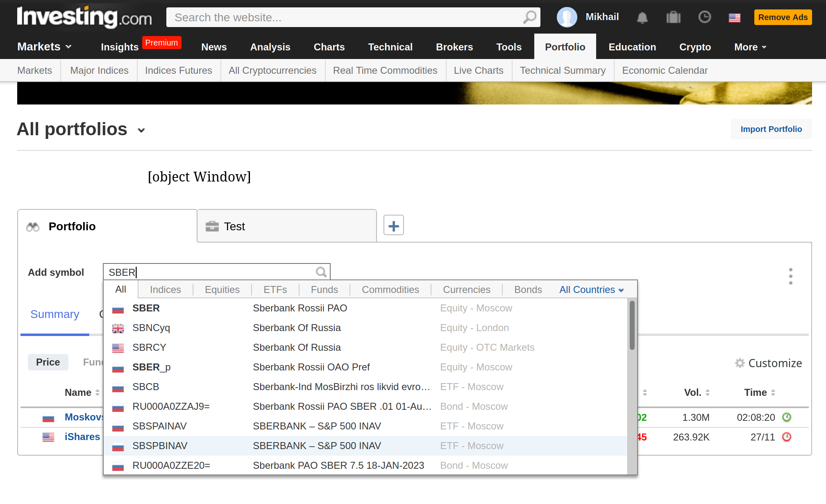Screen dimensions: 826x504
Task: Click the magnifier in Add symbol field
Action: [321, 272]
